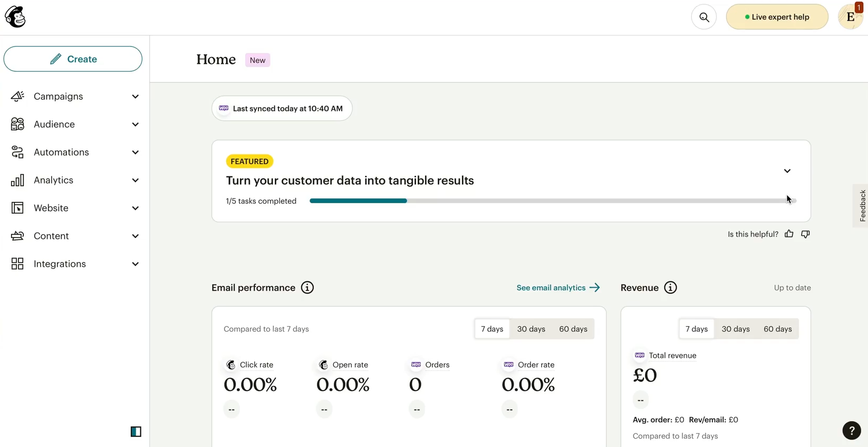This screenshot has height=447, width=868.
Task: Click the Website layout icon
Action: coord(17,208)
